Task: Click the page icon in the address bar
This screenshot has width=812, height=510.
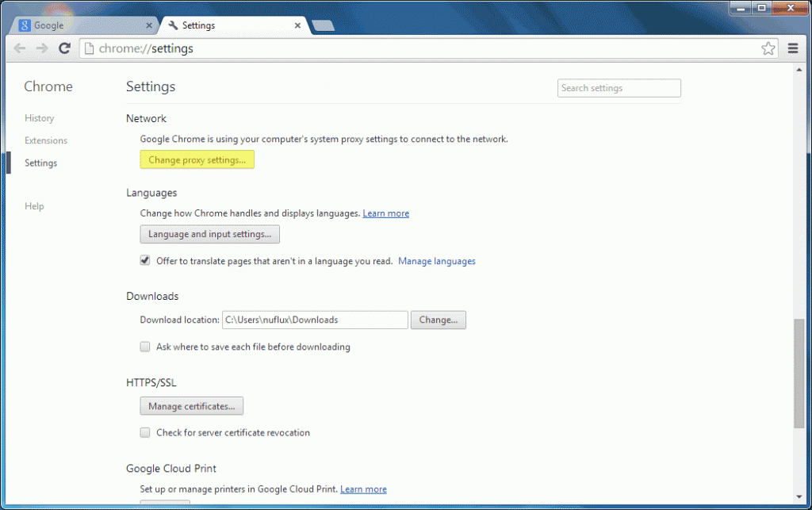Action: pyautogui.click(x=89, y=48)
